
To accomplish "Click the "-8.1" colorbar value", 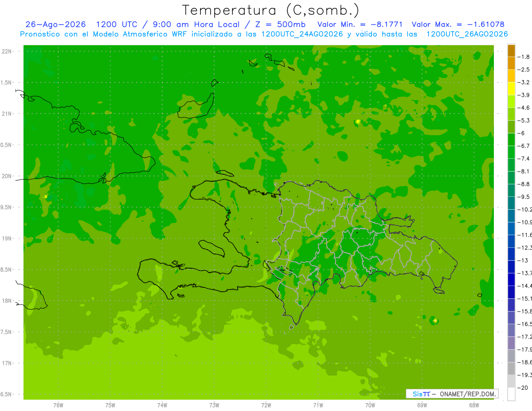I will coord(524,171).
